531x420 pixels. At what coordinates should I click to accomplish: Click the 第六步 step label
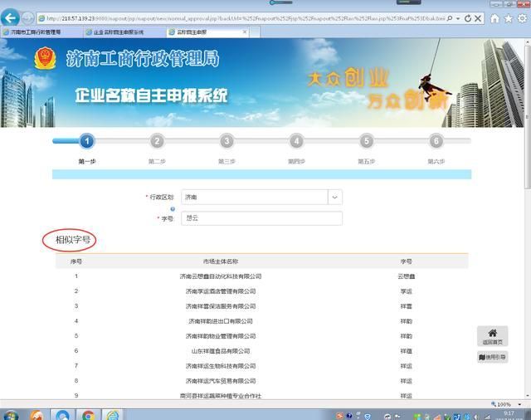point(436,162)
